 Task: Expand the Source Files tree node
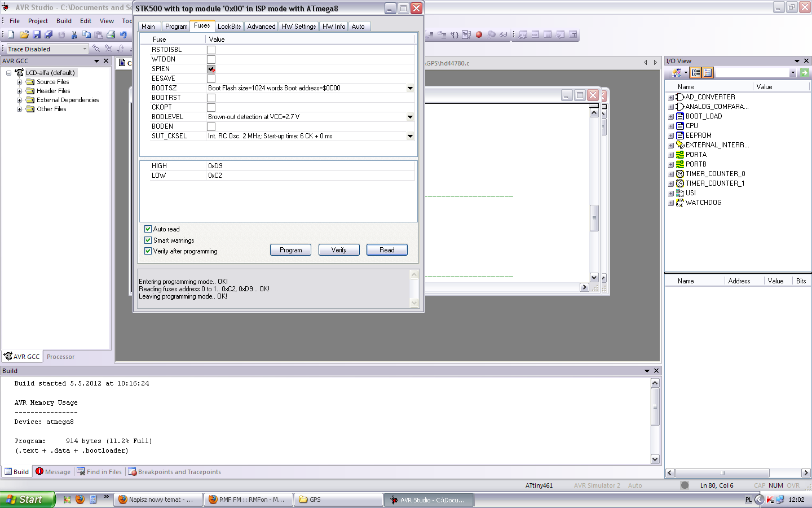(x=19, y=82)
